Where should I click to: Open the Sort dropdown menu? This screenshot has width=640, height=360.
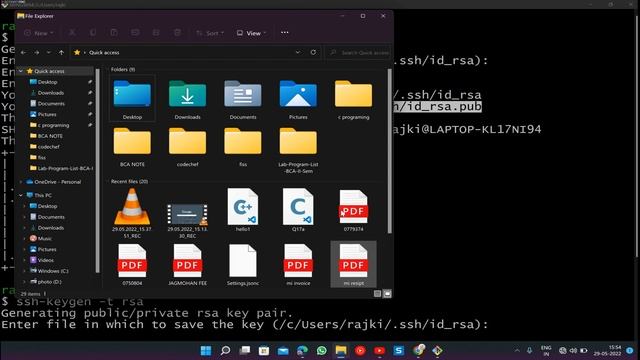210,33
